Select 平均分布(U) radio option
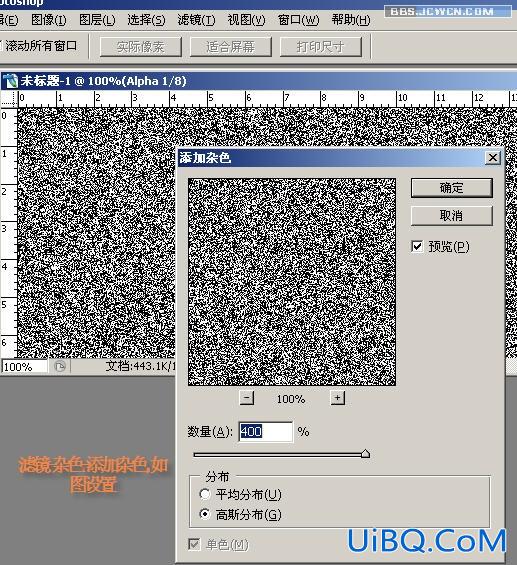This screenshot has height=565, width=517. 205,494
